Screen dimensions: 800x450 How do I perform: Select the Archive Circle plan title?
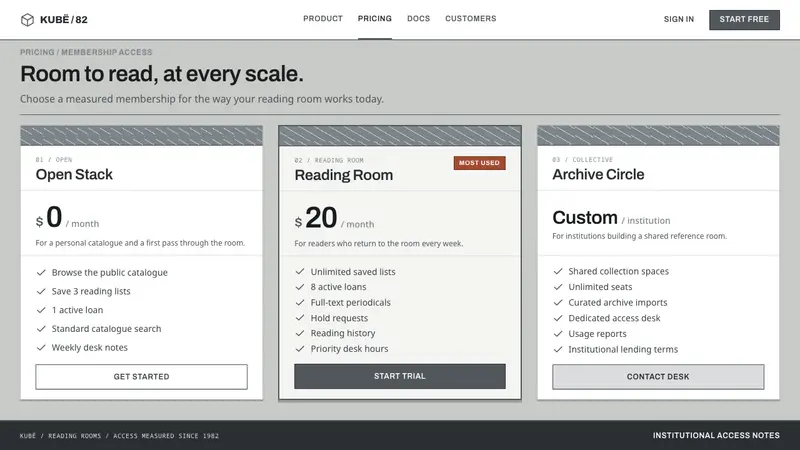pyautogui.click(x=598, y=174)
